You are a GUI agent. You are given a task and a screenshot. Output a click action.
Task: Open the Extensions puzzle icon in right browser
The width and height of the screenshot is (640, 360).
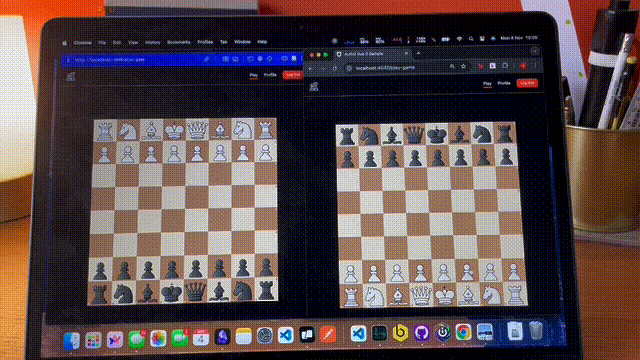click(505, 66)
